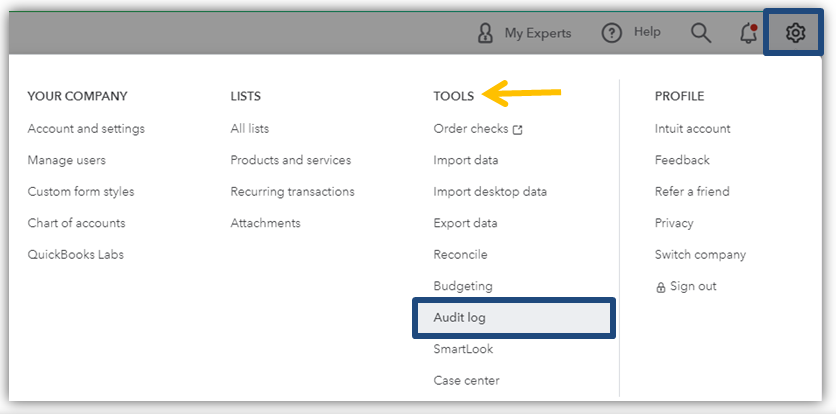Image resolution: width=836 pixels, height=414 pixels.
Task: Click the lock icon next to Sign out
Action: coord(660,288)
